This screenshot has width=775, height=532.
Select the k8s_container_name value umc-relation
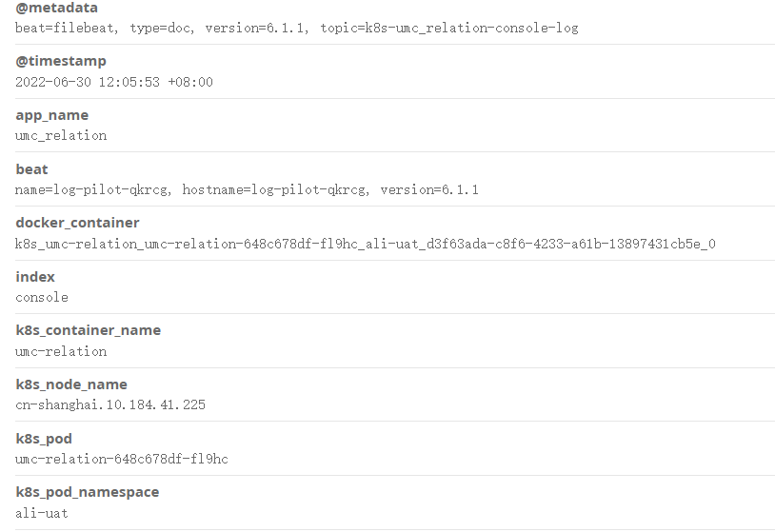click(x=61, y=352)
